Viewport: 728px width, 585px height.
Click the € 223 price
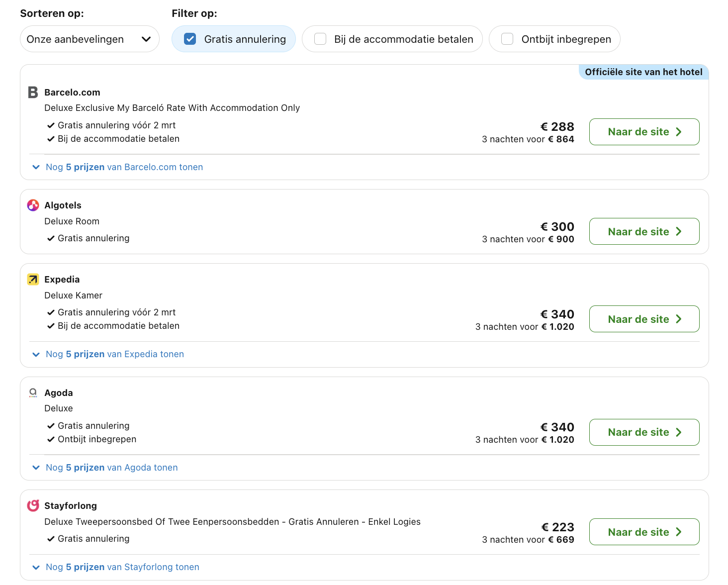click(557, 527)
